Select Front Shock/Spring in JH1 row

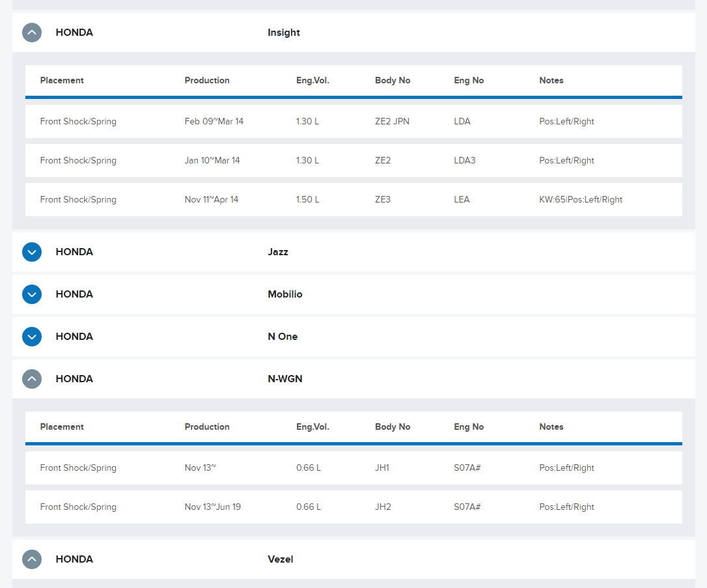tap(78, 468)
